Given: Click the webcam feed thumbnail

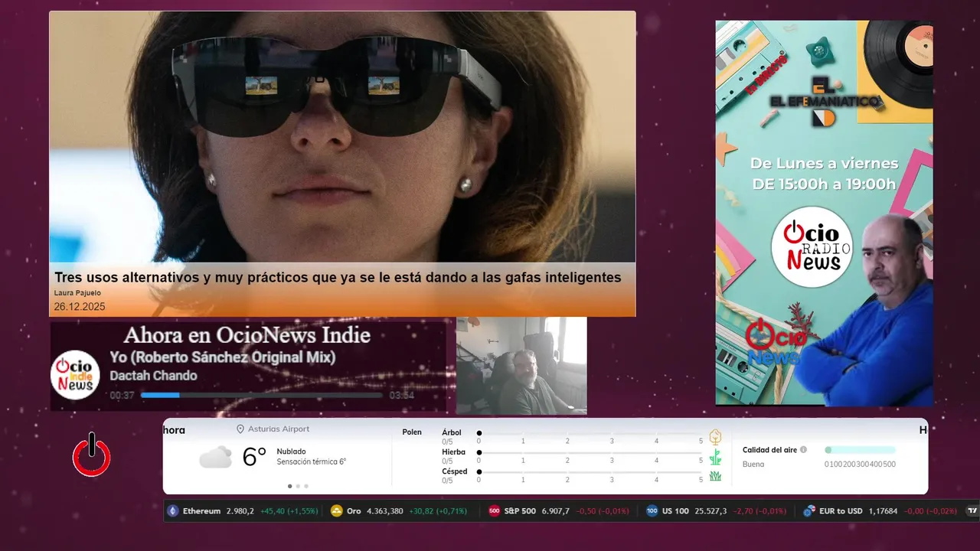Looking at the screenshot, I should pos(521,366).
